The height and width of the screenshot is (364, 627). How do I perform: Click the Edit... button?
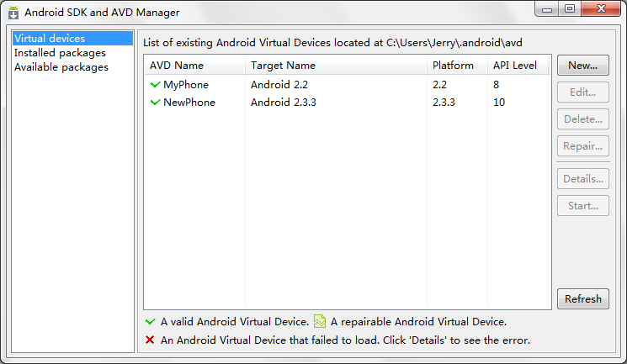coord(582,92)
